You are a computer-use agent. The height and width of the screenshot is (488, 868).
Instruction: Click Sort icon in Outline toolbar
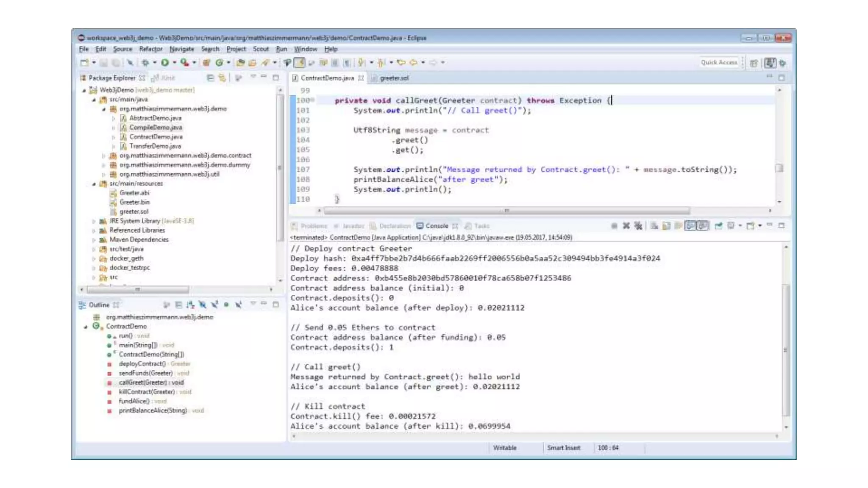tap(190, 305)
